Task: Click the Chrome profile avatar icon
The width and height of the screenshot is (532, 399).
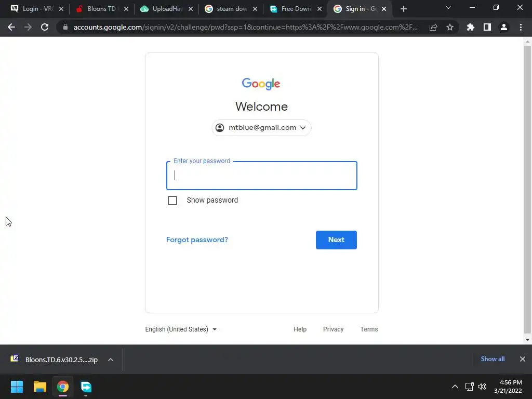Action: click(x=504, y=27)
